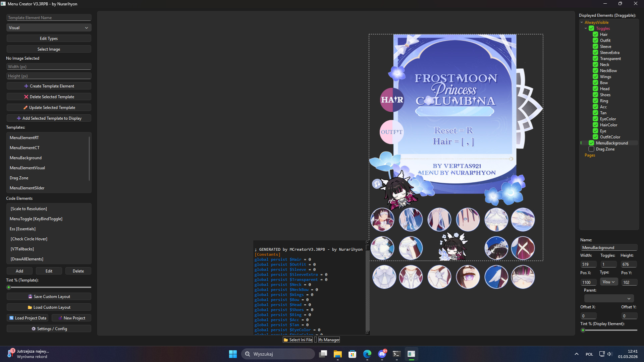The image size is (644, 362).
Task: Open Task View from taskbar
Action: click(323, 354)
